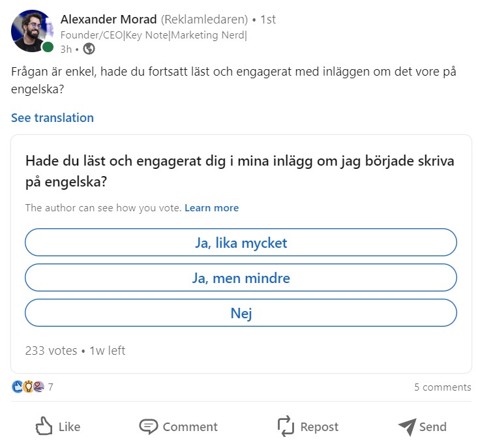The image size is (478, 448).
Task: Click the Comment speech bubble icon
Action: pos(149,426)
